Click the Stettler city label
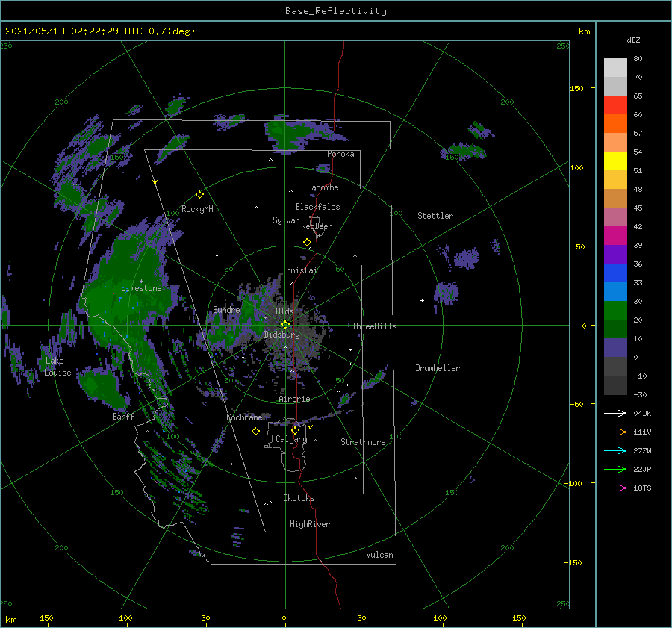 (435, 216)
